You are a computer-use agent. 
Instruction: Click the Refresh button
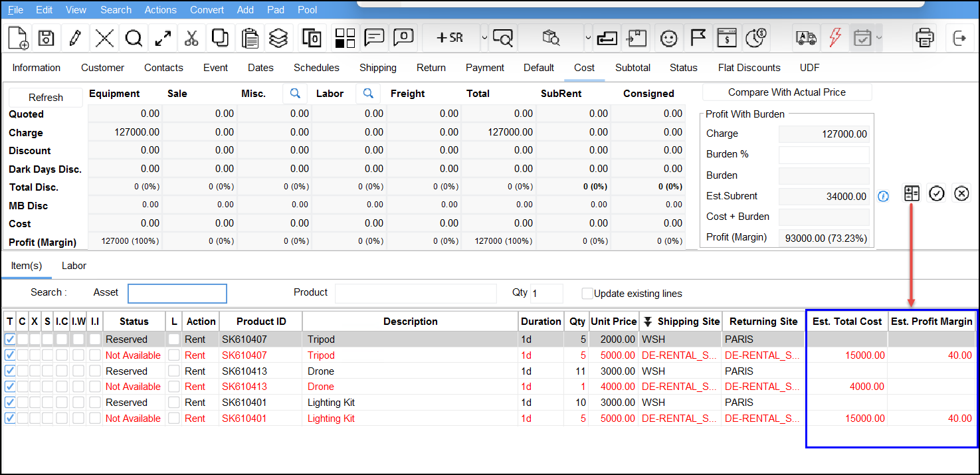(x=46, y=97)
